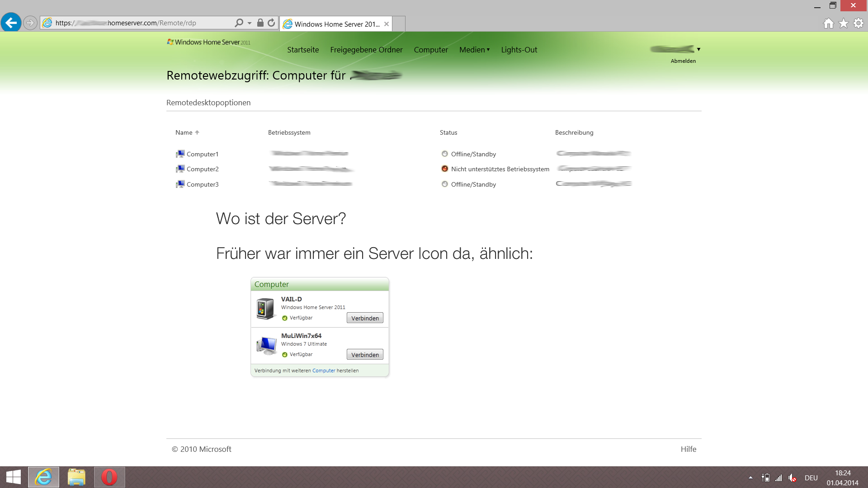Click Verbinden for VAIL-D

365,318
